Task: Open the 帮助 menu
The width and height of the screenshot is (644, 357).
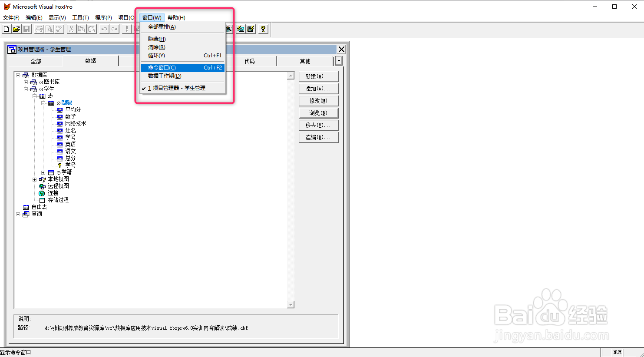Action: point(176,18)
